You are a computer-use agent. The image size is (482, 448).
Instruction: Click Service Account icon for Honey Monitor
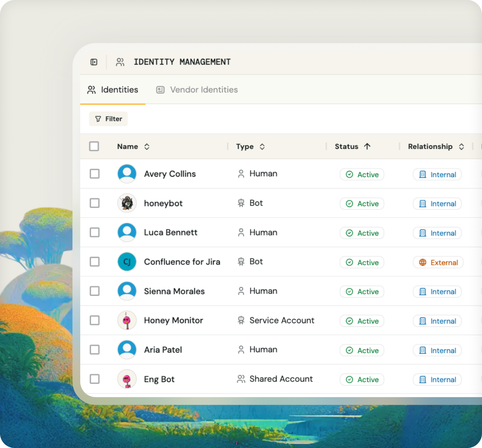[241, 321]
